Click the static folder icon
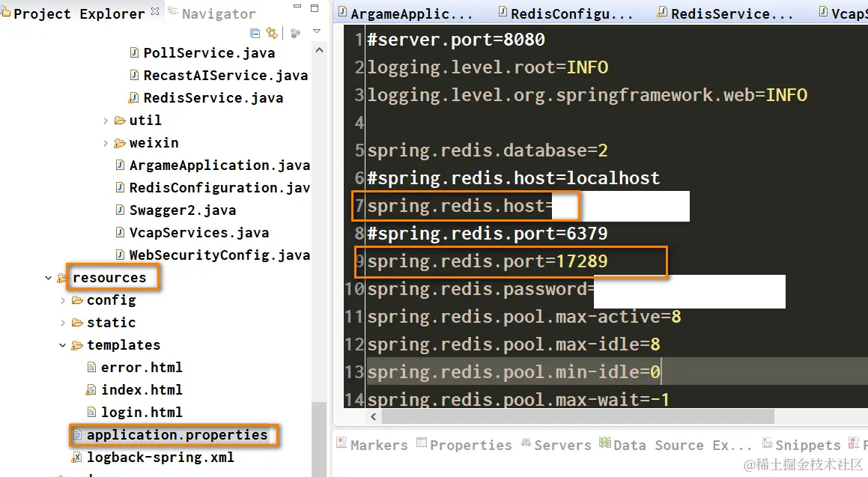This screenshot has height=477, width=868. coord(77,323)
